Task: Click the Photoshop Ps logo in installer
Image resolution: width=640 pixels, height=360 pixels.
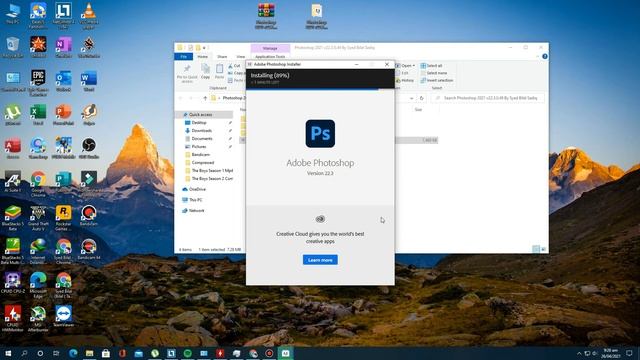Action: click(320, 133)
